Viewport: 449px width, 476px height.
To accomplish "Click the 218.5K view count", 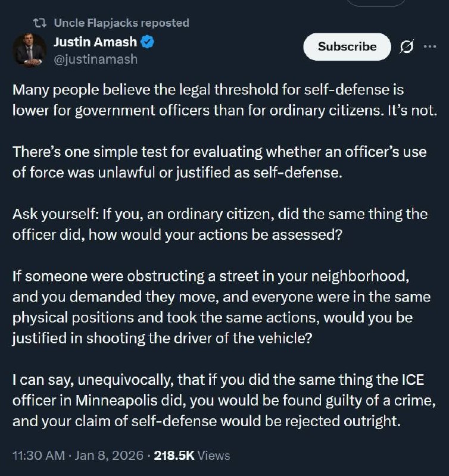I will click(x=174, y=456).
